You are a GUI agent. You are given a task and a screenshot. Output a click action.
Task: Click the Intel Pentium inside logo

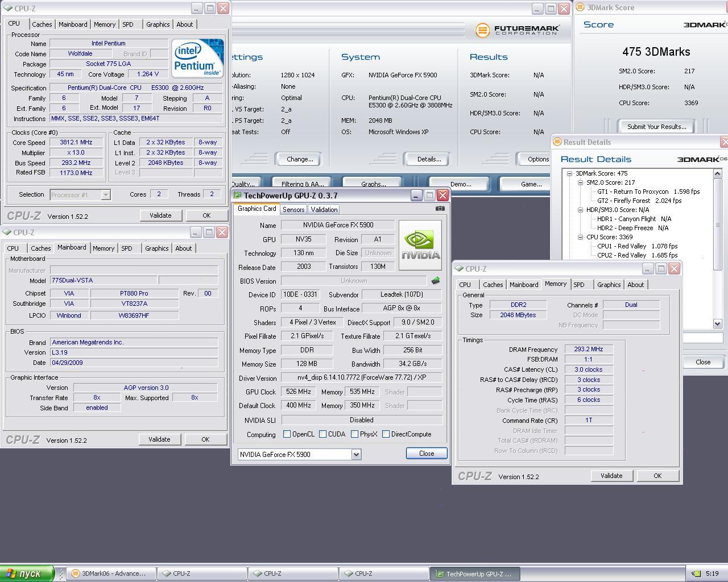(x=197, y=59)
